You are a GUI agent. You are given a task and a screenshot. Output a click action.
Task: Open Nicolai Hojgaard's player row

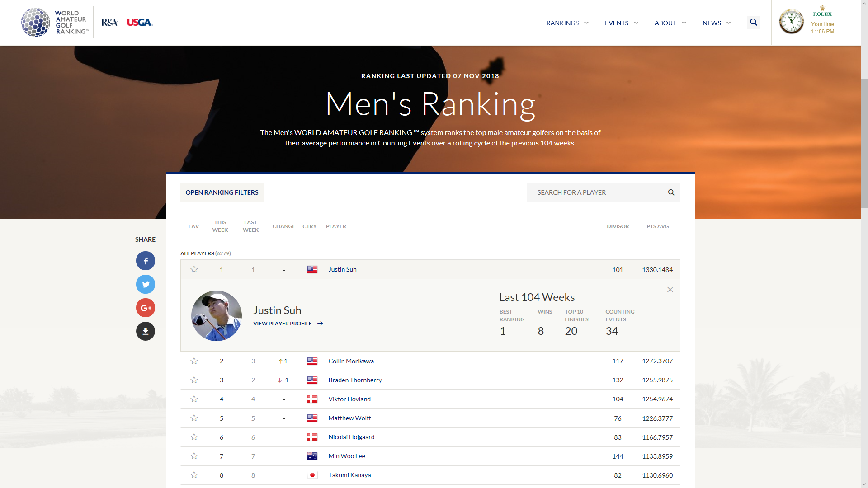(430, 437)
